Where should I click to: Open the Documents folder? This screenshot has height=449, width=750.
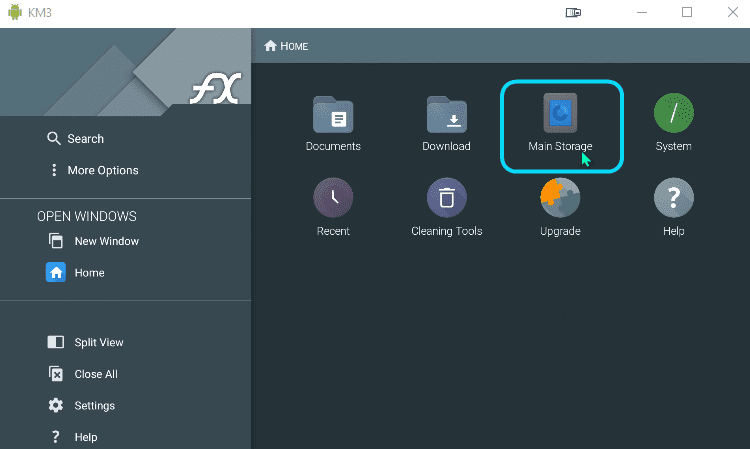333,124
